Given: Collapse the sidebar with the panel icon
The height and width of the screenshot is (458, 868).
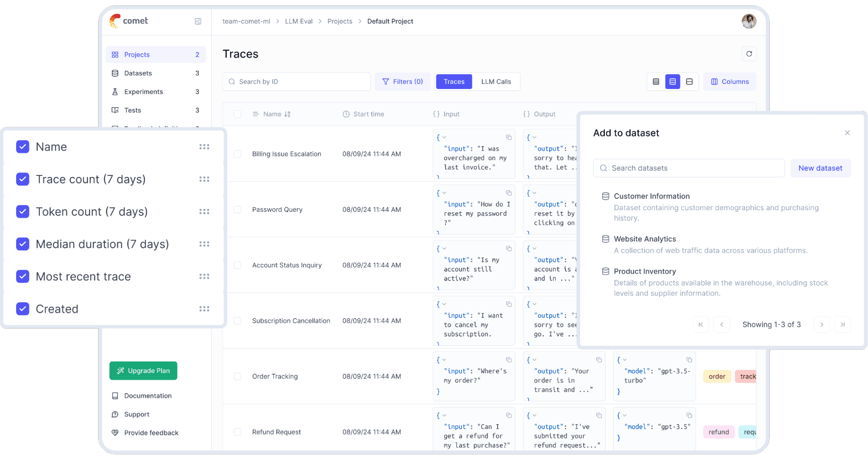Looking at the screenshot, I should point(198,21).
